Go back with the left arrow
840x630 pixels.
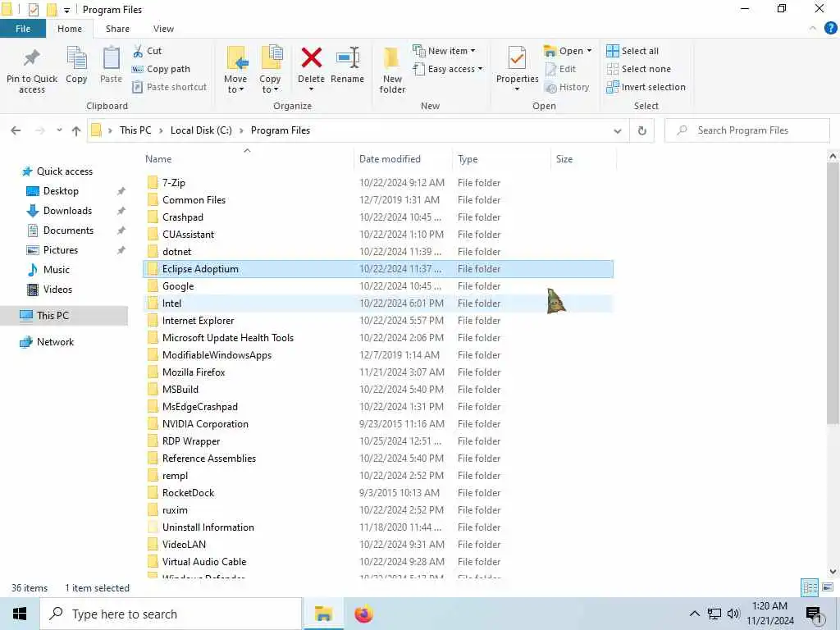(x=16, y=130)
